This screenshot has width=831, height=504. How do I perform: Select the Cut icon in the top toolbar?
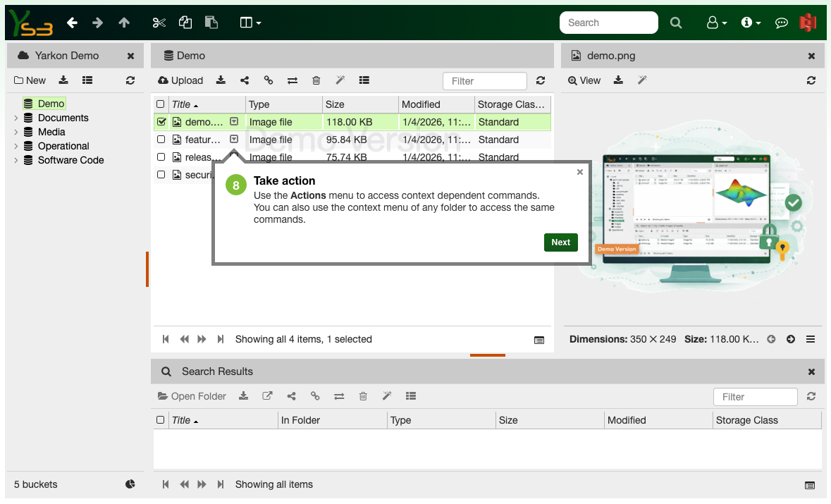(x=159, y=22)
